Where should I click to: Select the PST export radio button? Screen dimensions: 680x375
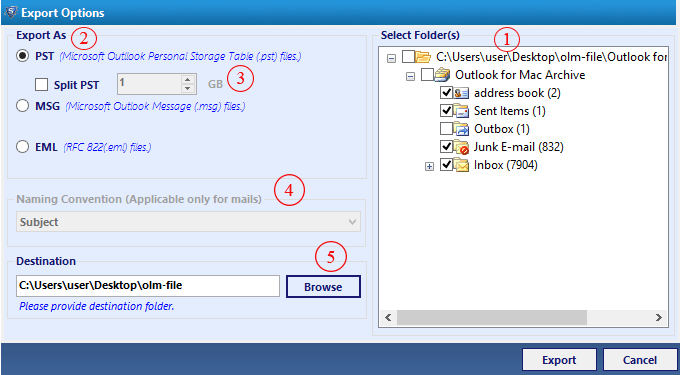coord(23,56)
